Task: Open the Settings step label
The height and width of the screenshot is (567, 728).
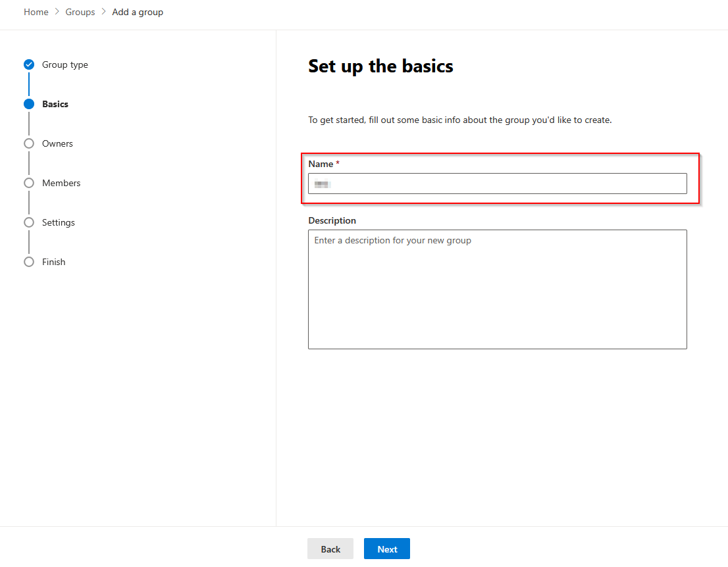Action: coord(59,222)
